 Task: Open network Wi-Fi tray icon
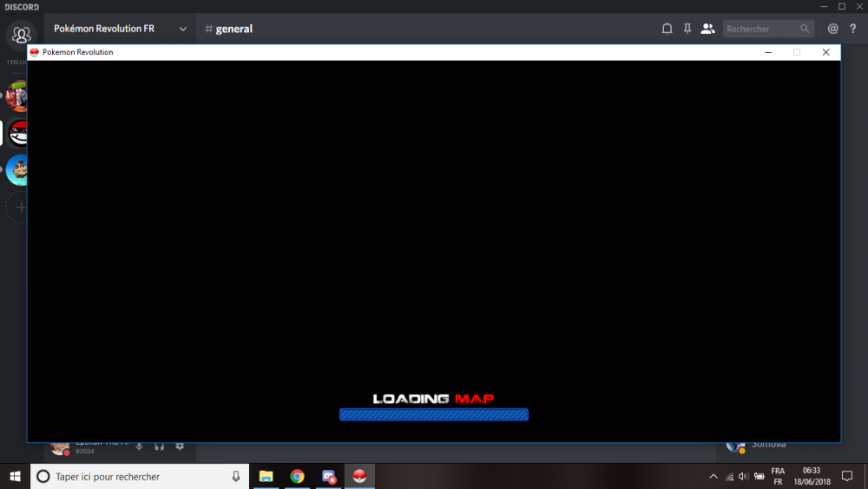coord(730,477)
